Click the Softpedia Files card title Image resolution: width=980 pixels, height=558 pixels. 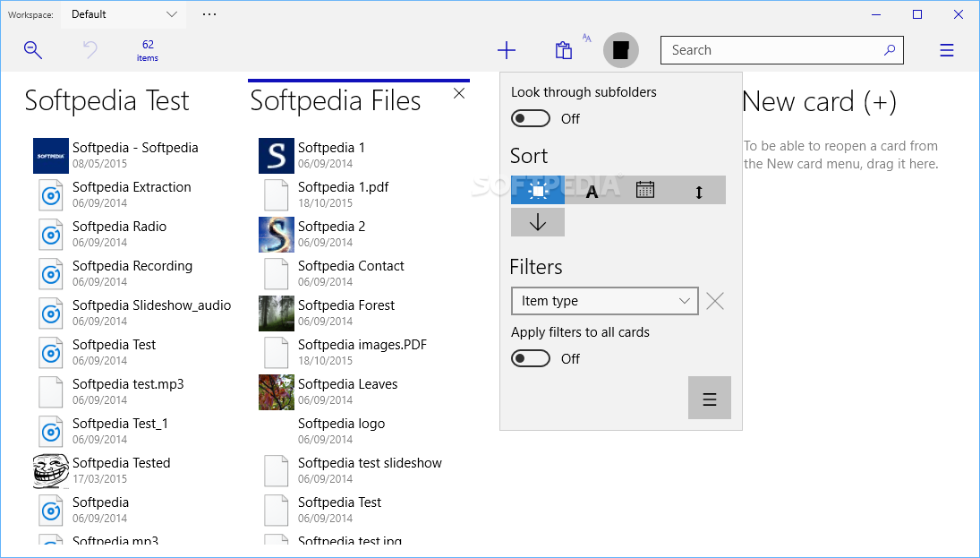coord(336,100)
